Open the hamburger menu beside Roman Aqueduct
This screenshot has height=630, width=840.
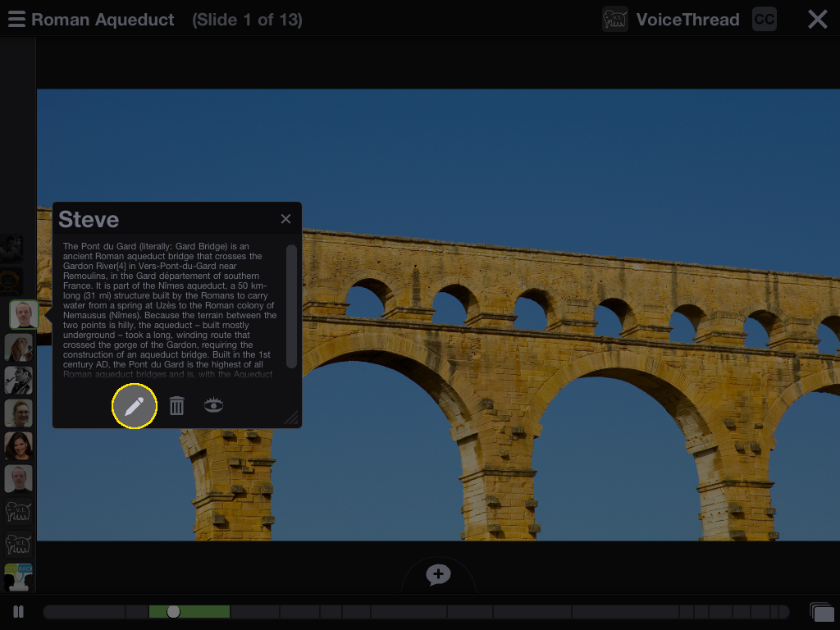[16, 20]
